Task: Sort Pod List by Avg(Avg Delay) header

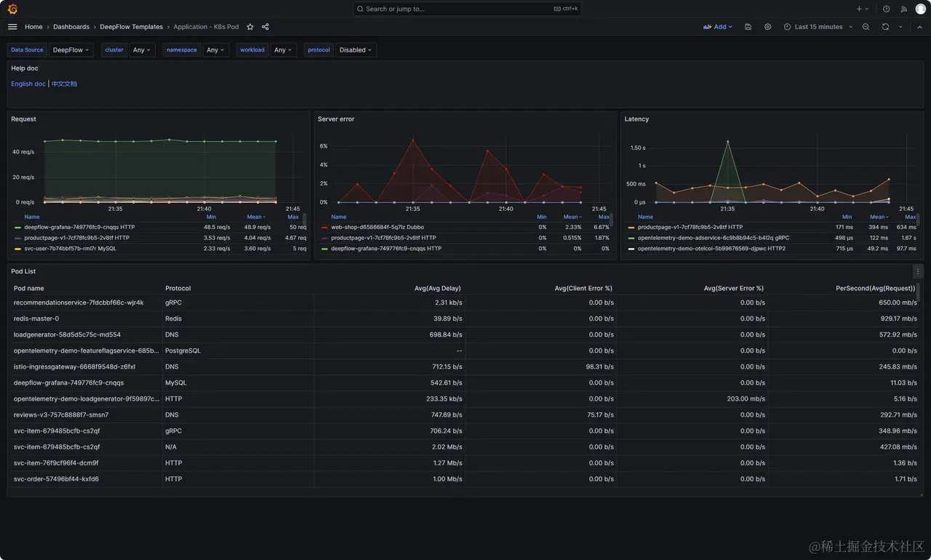Action: (438, 289)
